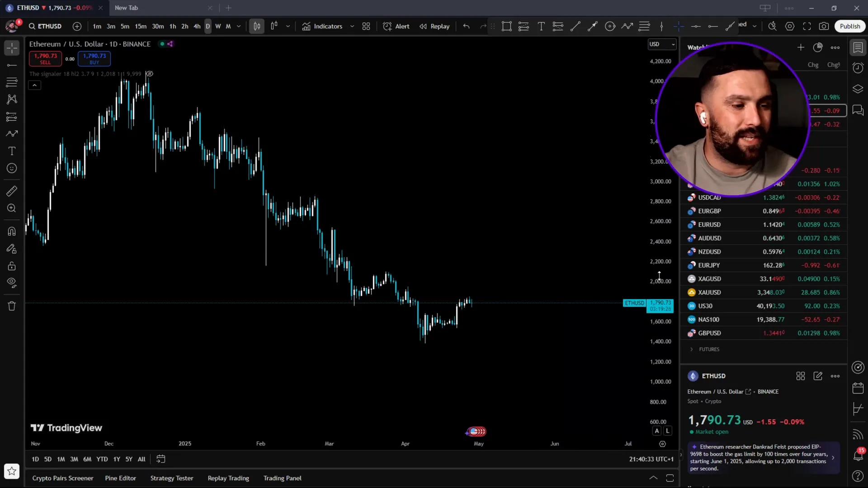Toggle visibility of The signaler indicator

tap(149, 74)
